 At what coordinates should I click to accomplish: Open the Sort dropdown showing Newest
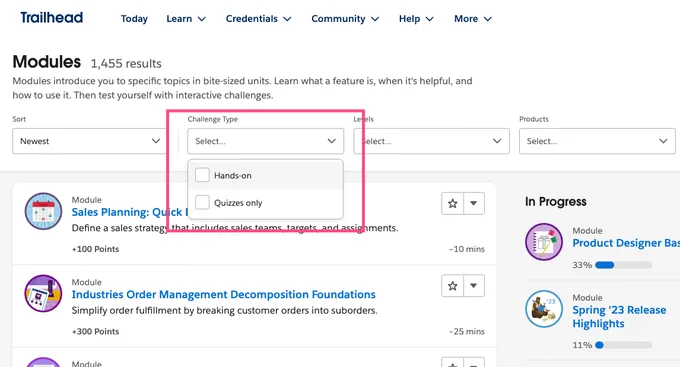coord(91,141)
